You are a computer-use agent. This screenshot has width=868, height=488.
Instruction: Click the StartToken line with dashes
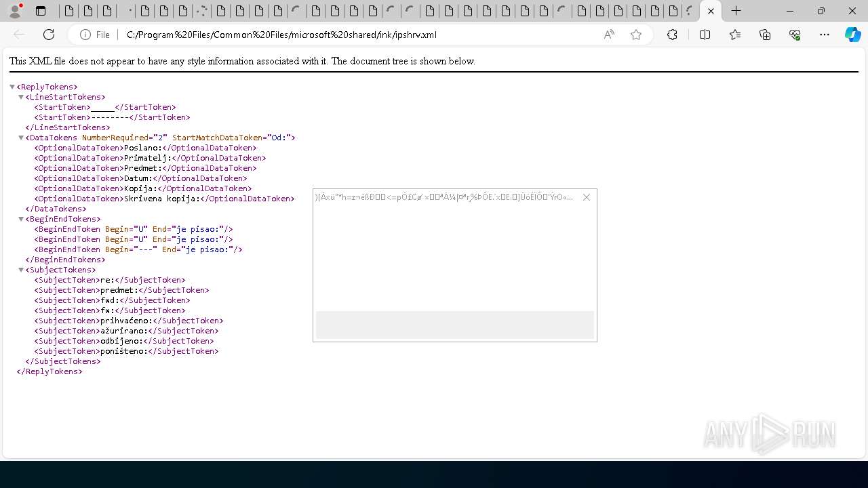tap(113, 117)
